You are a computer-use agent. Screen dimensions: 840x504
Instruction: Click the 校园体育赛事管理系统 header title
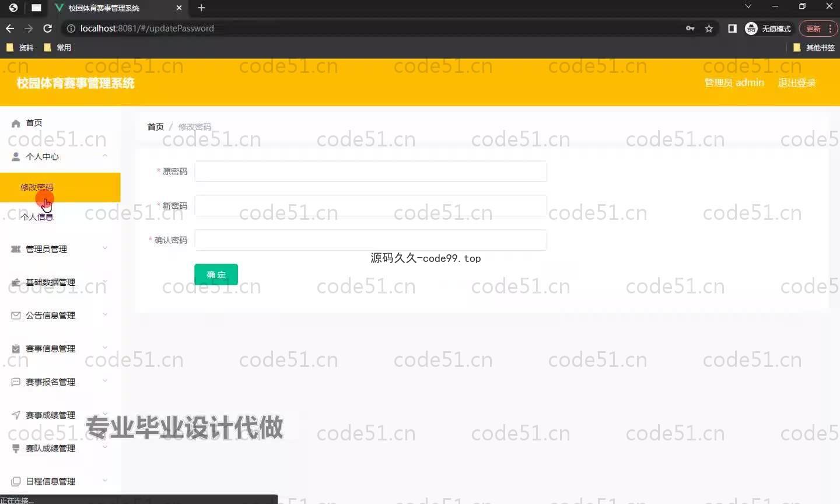pos(75,83)
